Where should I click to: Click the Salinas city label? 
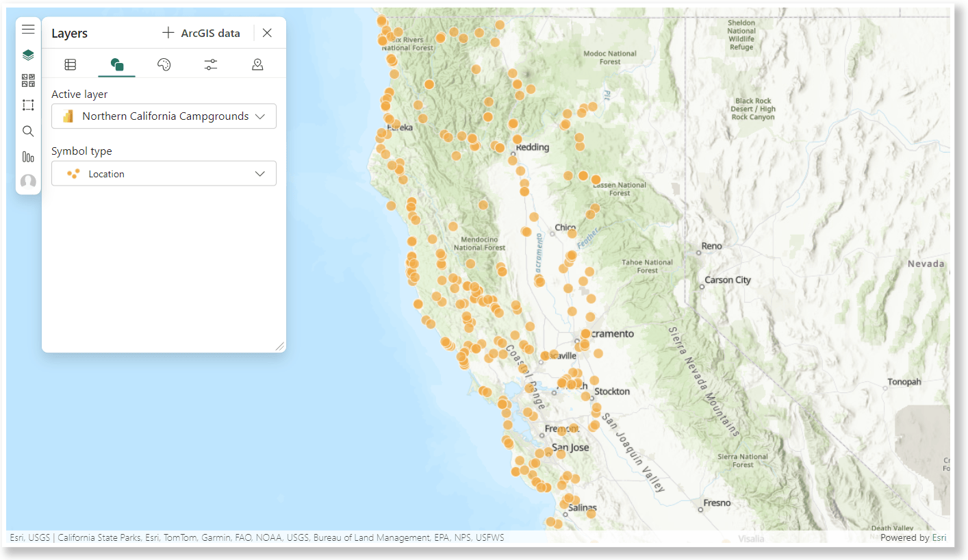pyautogui.click(x=583, y=508)
